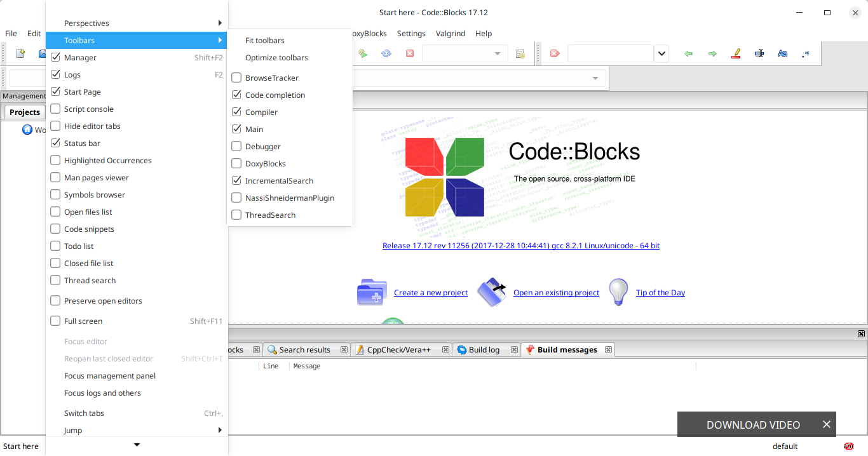Toggle the Match case 'Aa' icon
This screenshot has height=456, width=868.
coord(783,53)
